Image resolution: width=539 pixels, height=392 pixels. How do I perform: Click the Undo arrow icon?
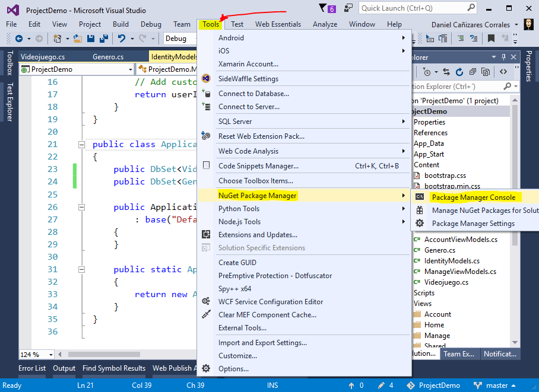coord(121,39)
